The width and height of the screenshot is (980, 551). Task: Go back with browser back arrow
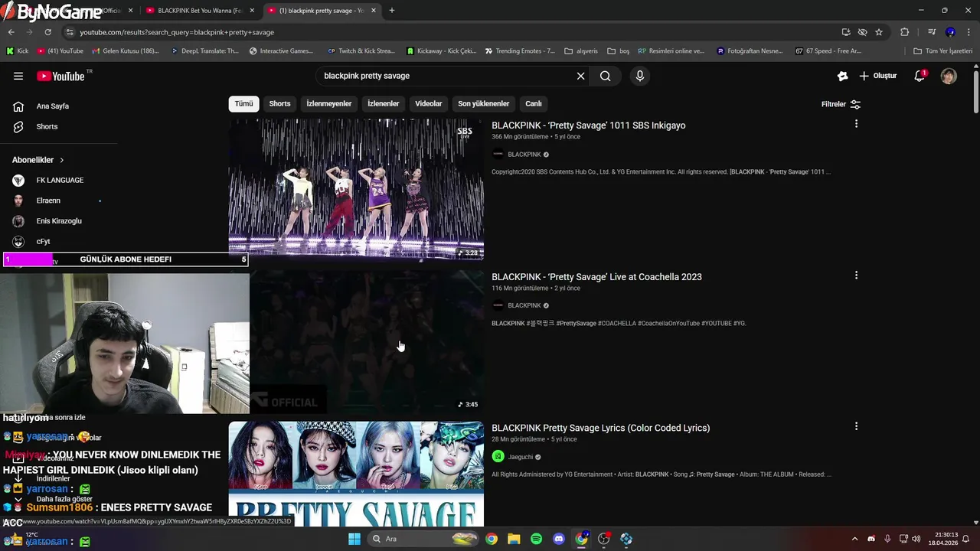pyautogui.click(x=11, y=32)
